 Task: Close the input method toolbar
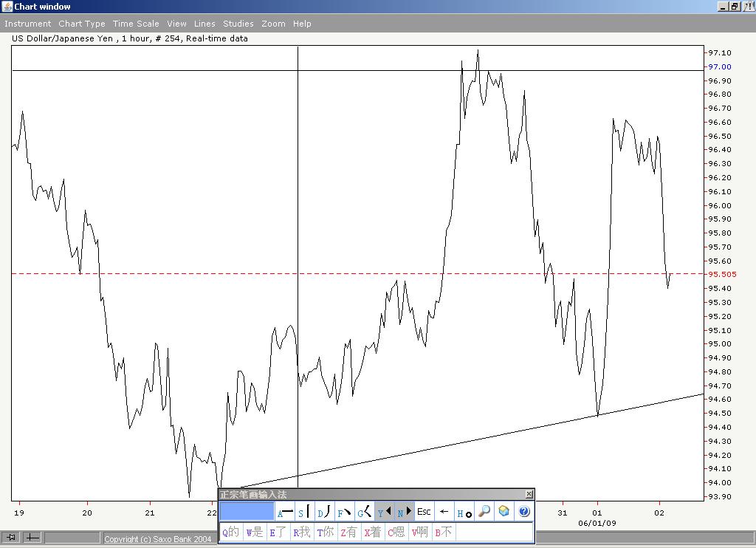[529, 494]
